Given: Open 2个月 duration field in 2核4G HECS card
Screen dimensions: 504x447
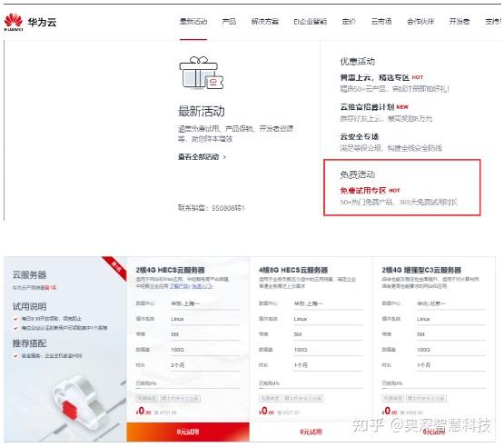Looking at the screenshot, I should (x=204, y=365).
